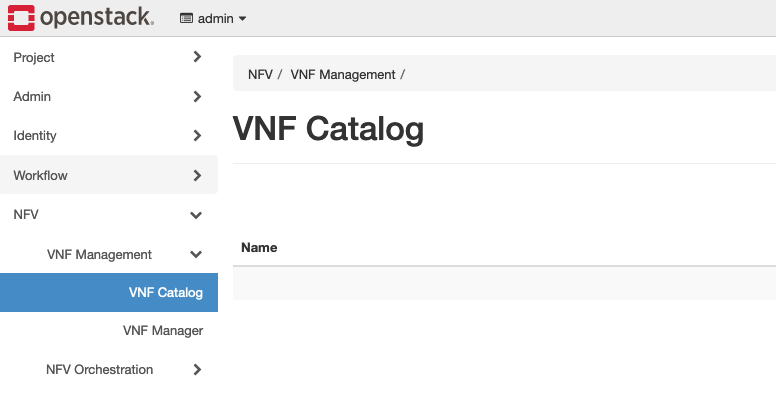Collapse VNF Management with its down arrow
Screen dimensions: 776x413
click(196, 255)
